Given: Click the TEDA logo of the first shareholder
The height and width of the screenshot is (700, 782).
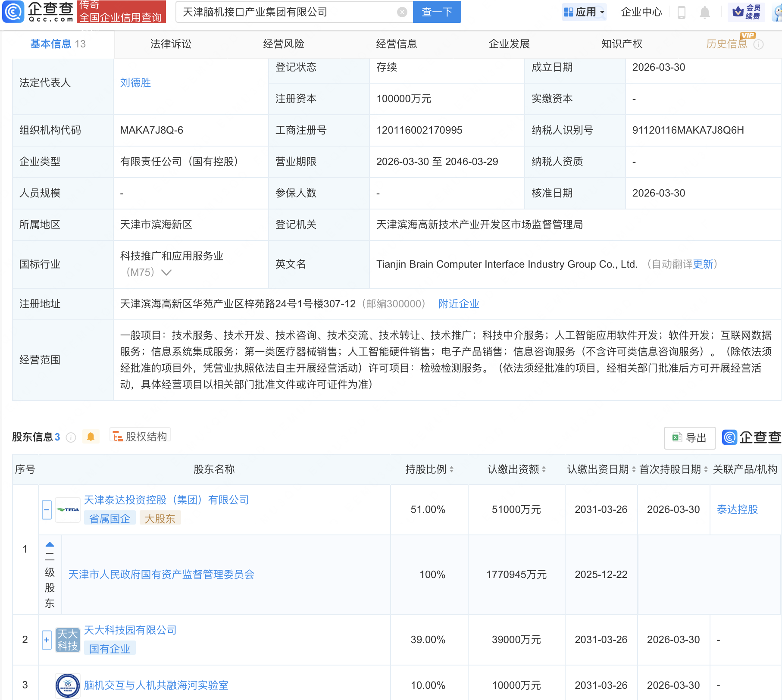Looking at the screenshot, I should tap(68, 509).
